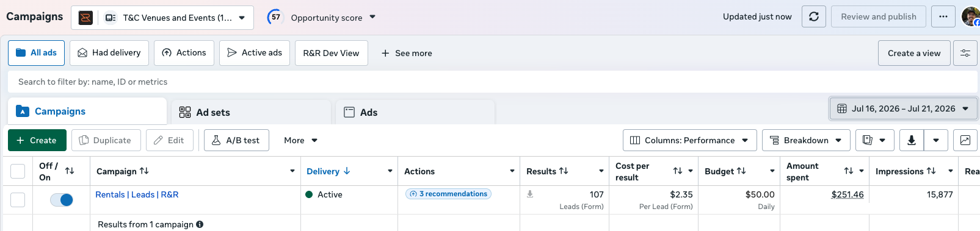
Task: Switch to the Campaigns tab
Action: pos(87,111)
